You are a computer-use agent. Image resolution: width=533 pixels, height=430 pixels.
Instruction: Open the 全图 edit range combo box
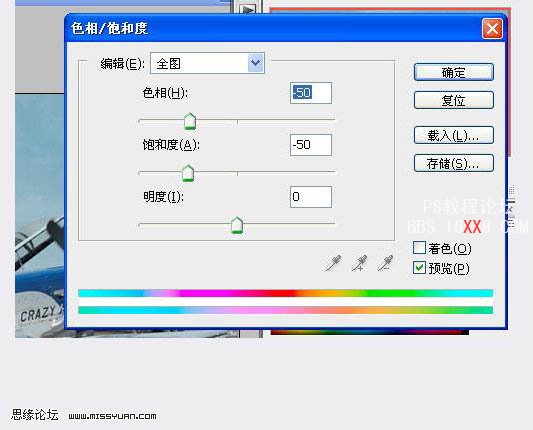click(x=207, y=63)
